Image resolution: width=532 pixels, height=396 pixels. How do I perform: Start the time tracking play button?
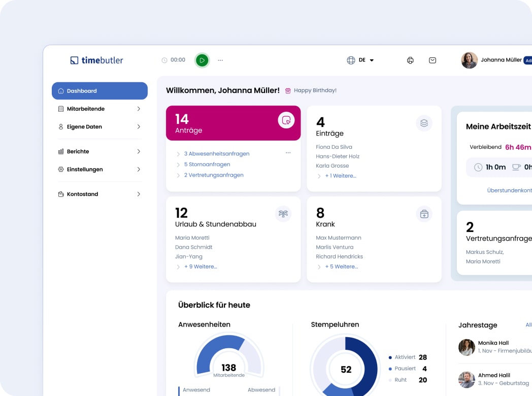202,60
